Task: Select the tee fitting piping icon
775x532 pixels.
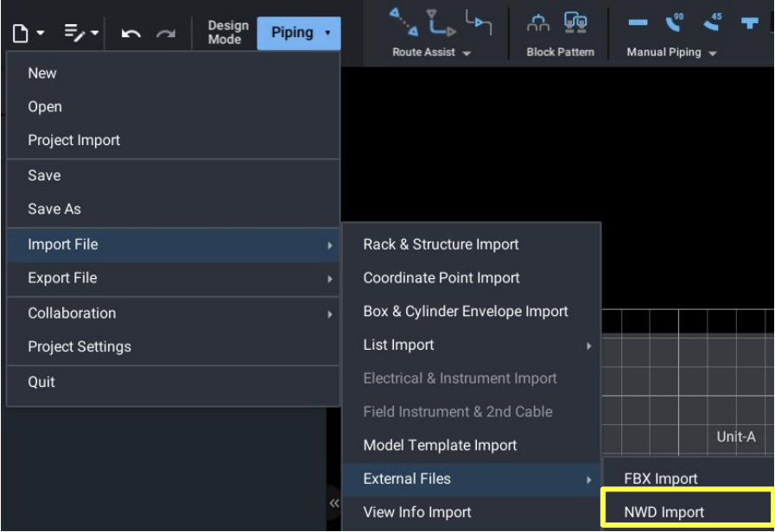Action: tap(749, 23)
